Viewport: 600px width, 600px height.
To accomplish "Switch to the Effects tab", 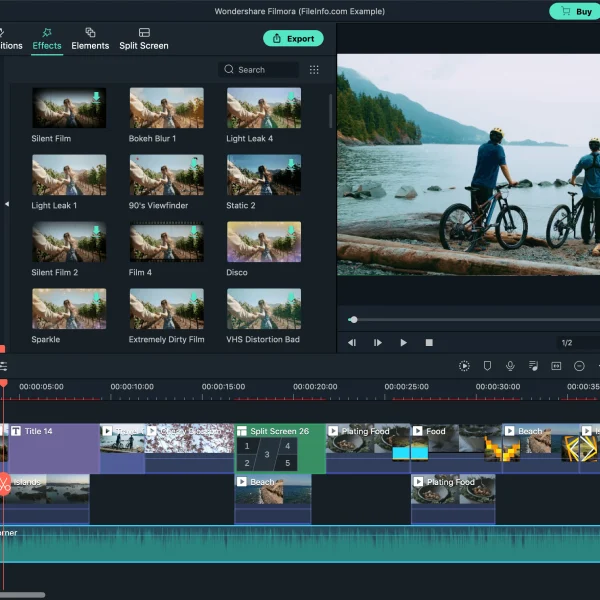I will coord(47,39).
